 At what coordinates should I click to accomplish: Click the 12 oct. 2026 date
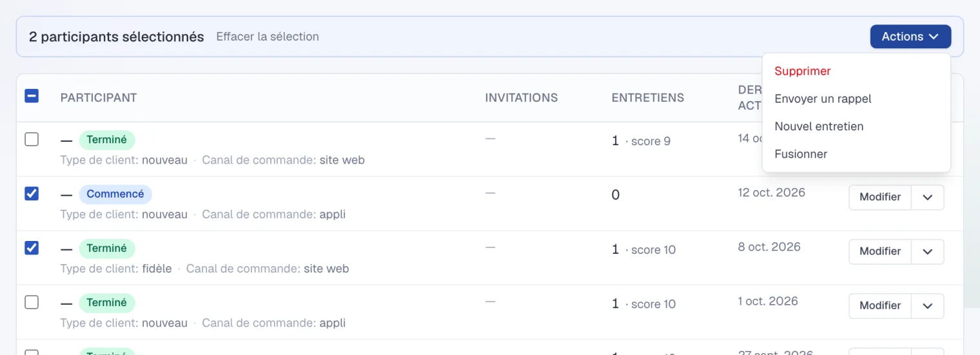click(x=772, y=193)
